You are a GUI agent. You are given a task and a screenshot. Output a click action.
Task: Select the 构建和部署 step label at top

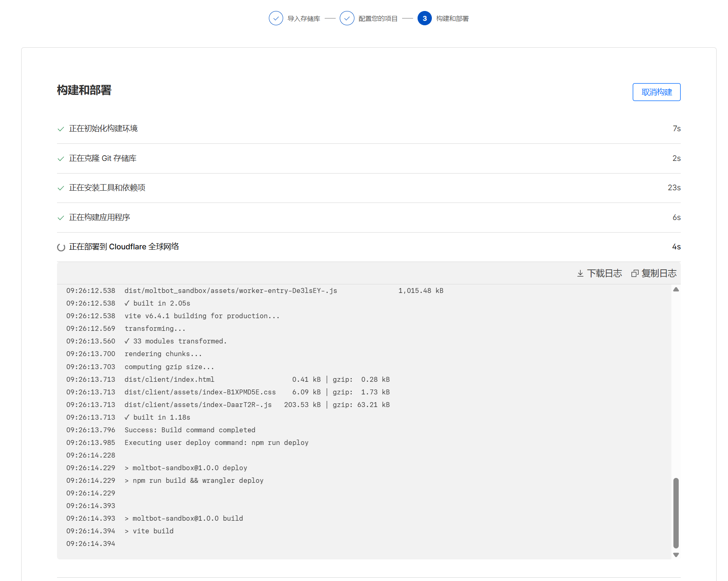pos(452,19)
